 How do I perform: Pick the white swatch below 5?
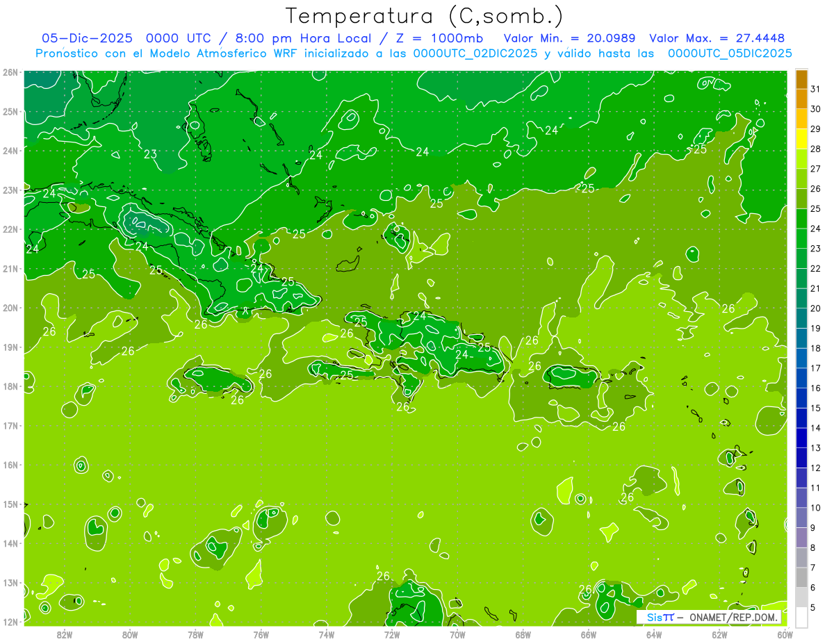click(x=801, y=617)
